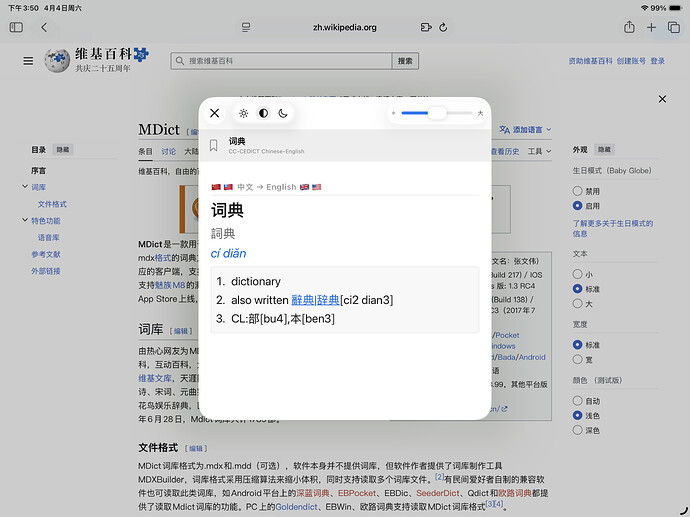Tap the Wikipedia search input field
This screenshot has width=690, height=517.
pyautogui.click(x=282, y=61)
